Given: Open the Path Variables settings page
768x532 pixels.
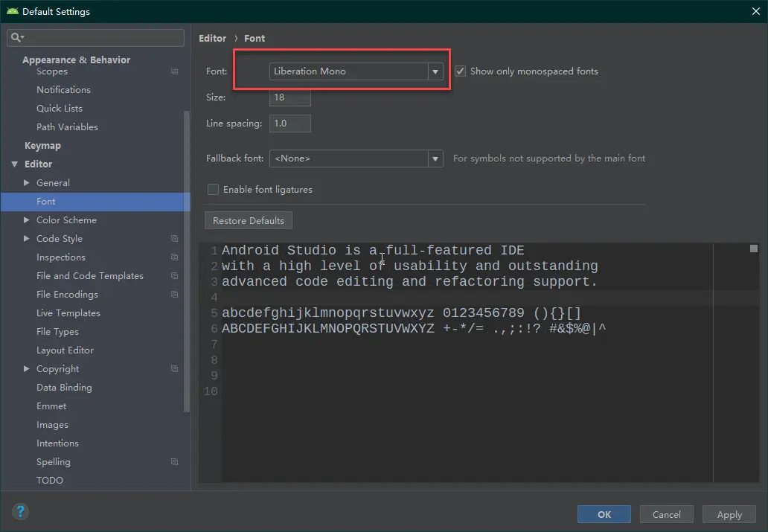Looking at the screenshot, I should pyautogui.click(x=67, y=127).
